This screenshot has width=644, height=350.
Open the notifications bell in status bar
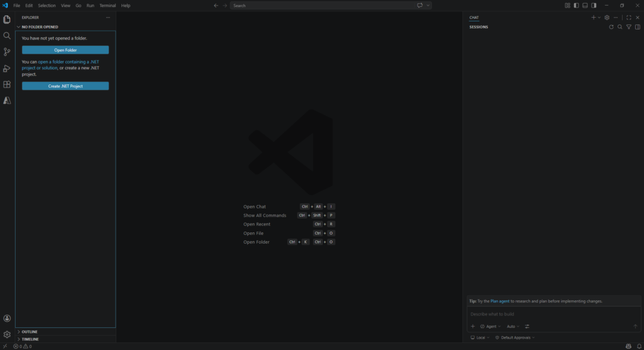pyautogui.click(x=639, y=346)
